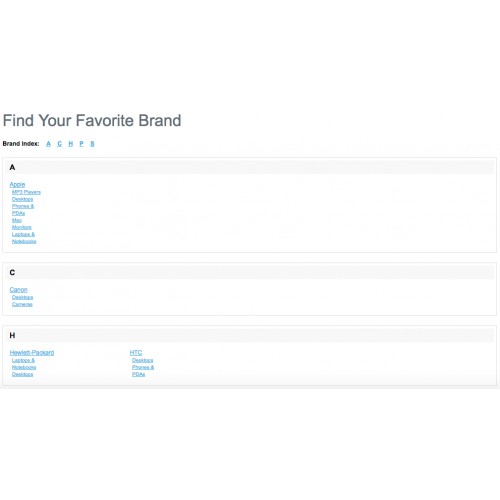Jump to brand index letter S

(92, 144)
